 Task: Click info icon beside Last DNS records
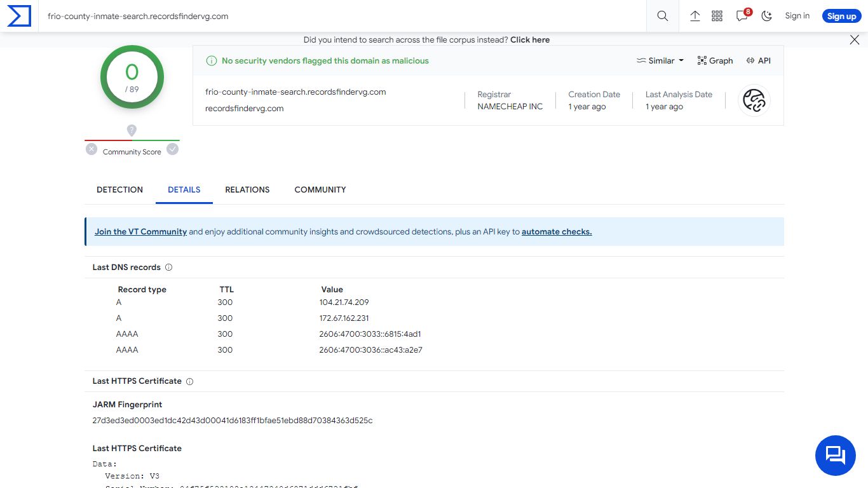click(x=168, y=268)
